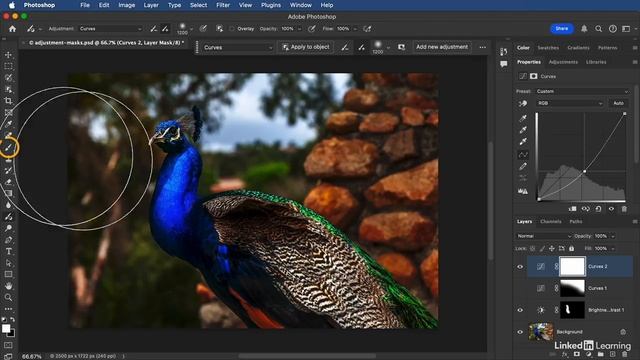Open the Normal blend mode dropdown

544,236
